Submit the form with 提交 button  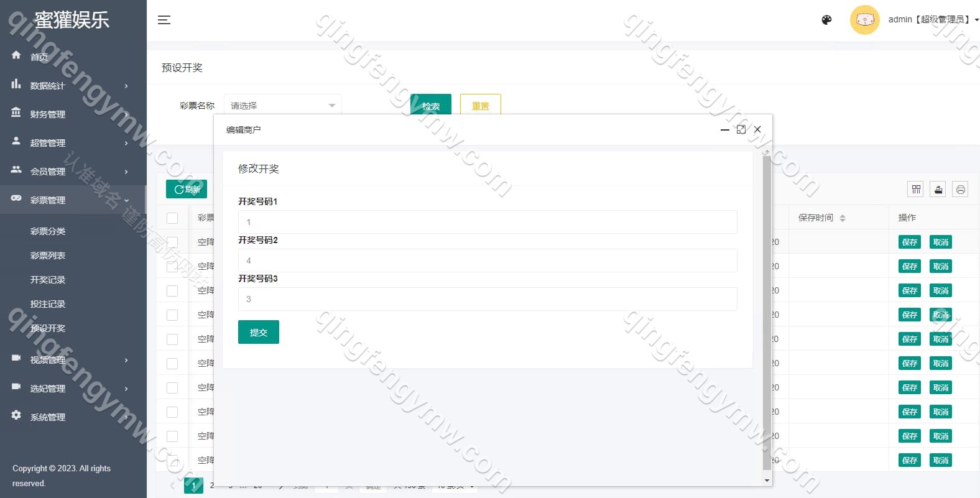tap(258, 332)
